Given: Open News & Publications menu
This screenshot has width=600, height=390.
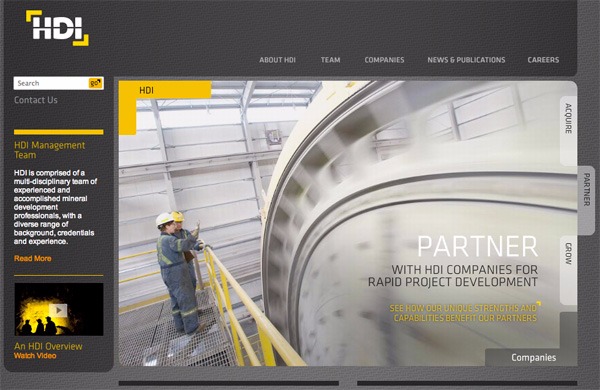Looking at the screenshot, I should coord(466,60).
